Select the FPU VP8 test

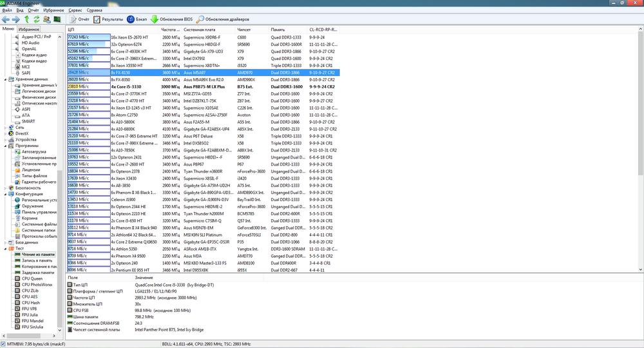click(29, 309)
